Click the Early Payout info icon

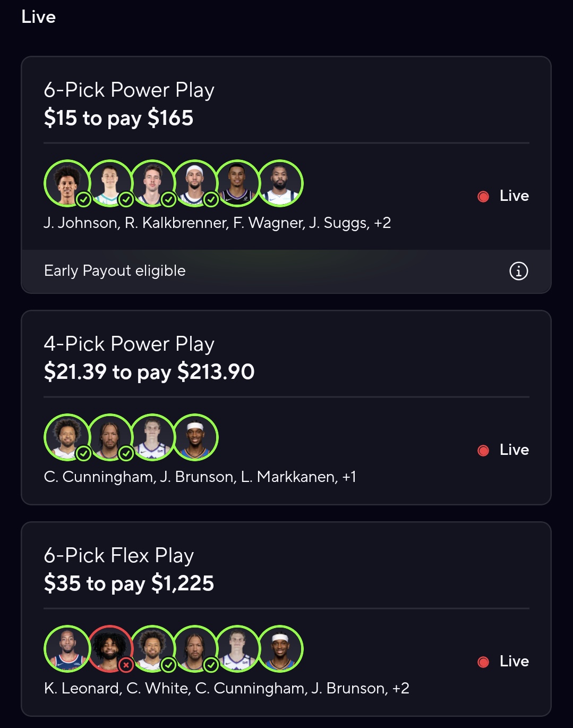pos(518,271)
